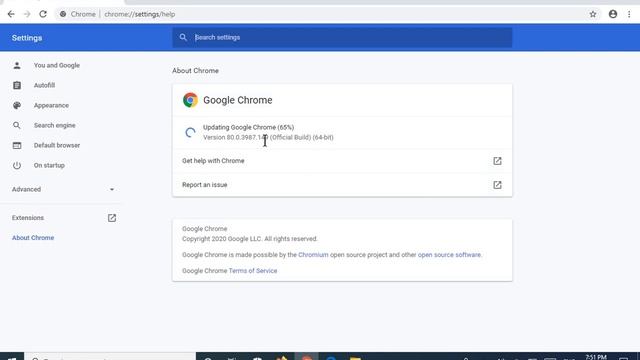Viewport: 640px width, 360px height.
Task: Click the taskbar clock showing 7:51 PM
Action: [x=596, y=357]
